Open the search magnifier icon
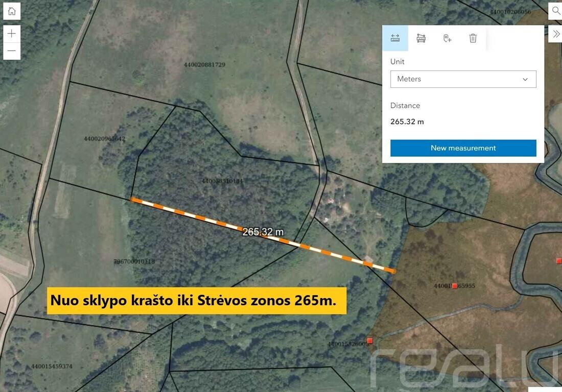Image resolution: width=562 pixels, height=392 pixels. click(x=556, y=11)
